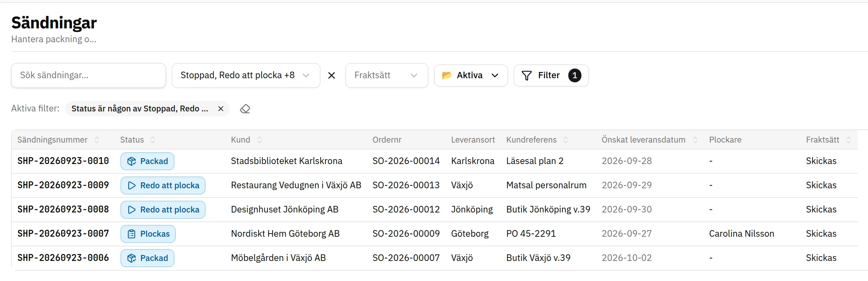Sort by Status column arrows

pyautogui.click(x=153, y=140)
